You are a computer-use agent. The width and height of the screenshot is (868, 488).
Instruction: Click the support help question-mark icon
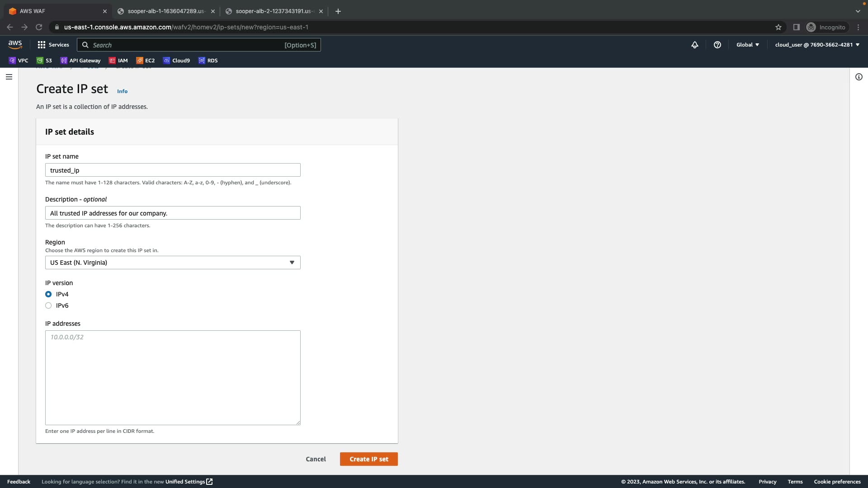point(717,45)
